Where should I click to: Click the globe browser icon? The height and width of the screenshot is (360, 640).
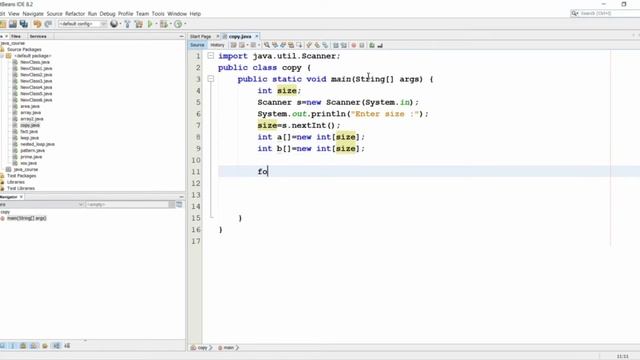(114, 24)
